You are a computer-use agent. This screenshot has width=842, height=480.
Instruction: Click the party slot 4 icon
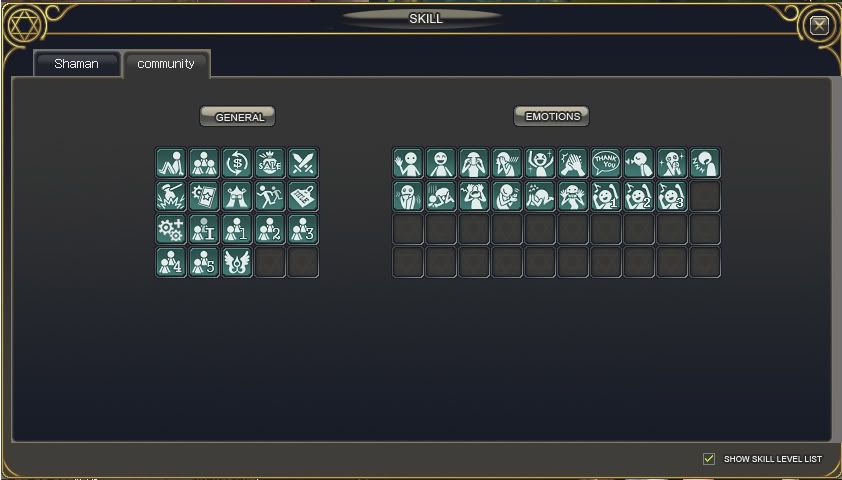pos(171,262)
